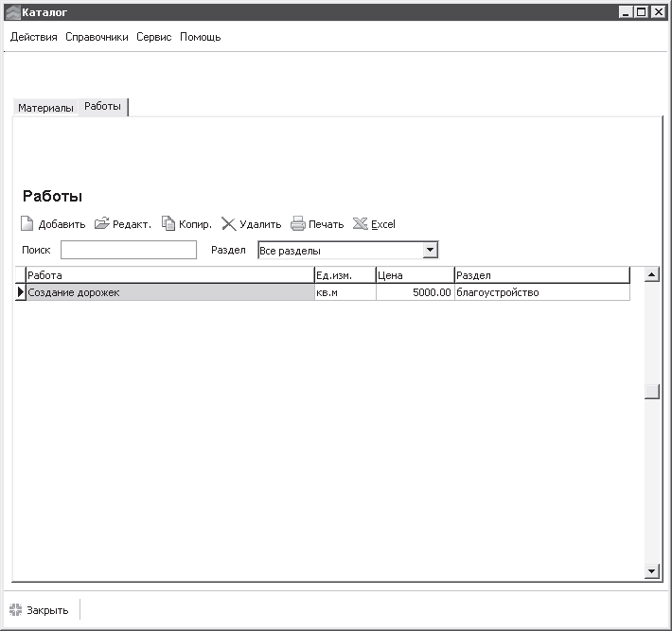Select the Работы tab
Image resolution: width=672 pixels, height=631 pixels.
[x=103, y=106]
